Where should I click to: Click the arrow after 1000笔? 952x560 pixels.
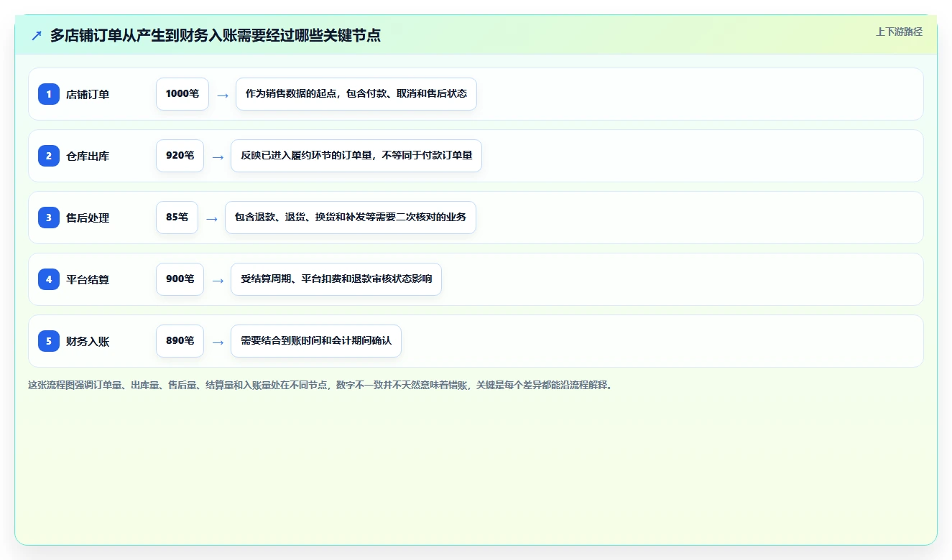click(223, 95)
